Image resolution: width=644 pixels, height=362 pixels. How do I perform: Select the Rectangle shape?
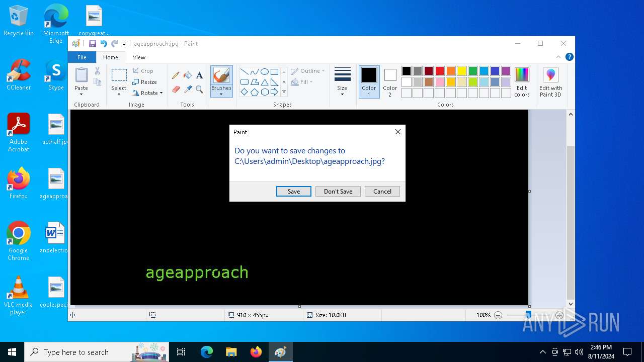(x=274, y=71)
